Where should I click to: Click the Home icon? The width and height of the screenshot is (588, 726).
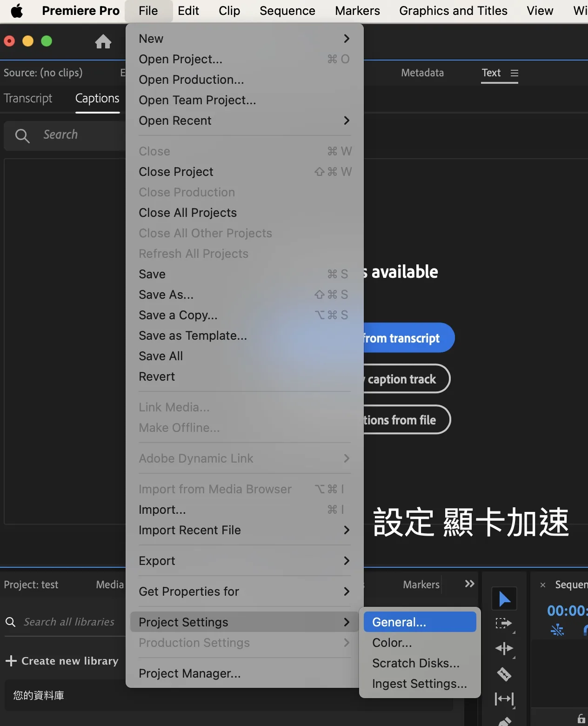tap(103, 41)
